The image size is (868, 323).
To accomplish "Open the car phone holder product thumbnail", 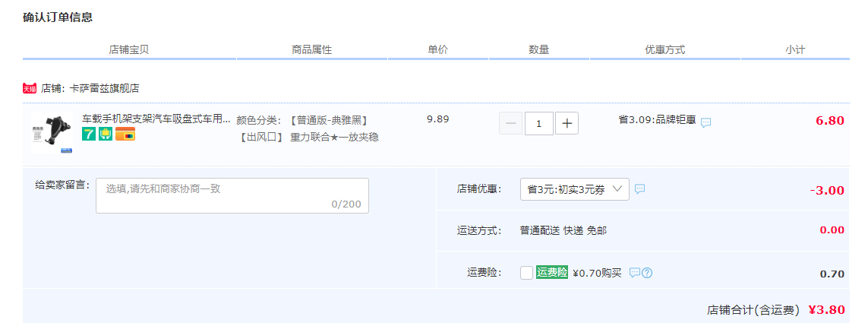I will 52,133.
